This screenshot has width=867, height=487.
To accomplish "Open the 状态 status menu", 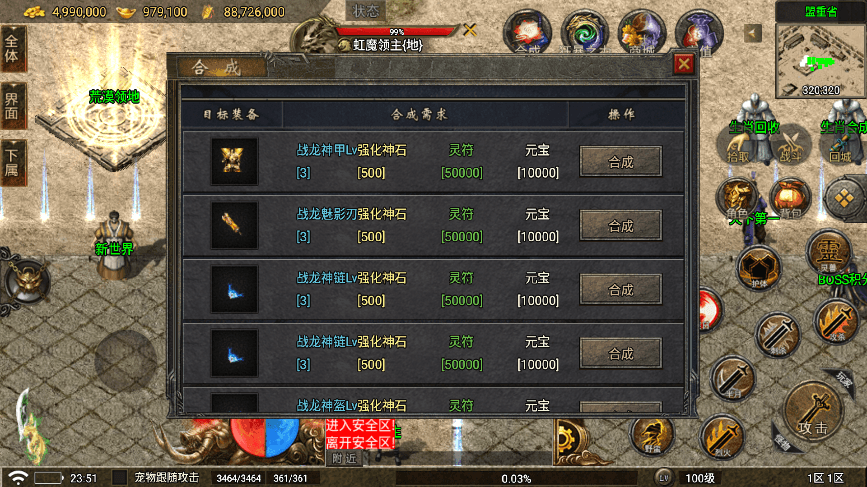I will pyautogui.click(x=366, y=11).
